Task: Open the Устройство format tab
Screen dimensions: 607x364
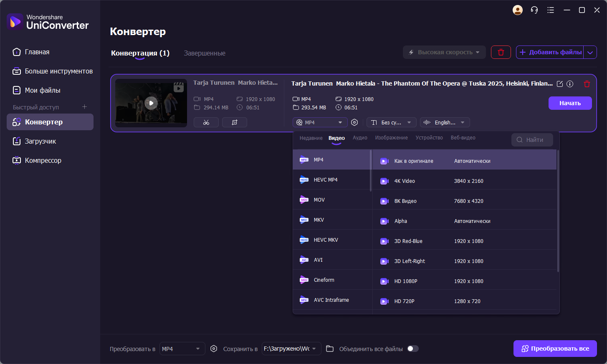Action: [x=429, y=138]
